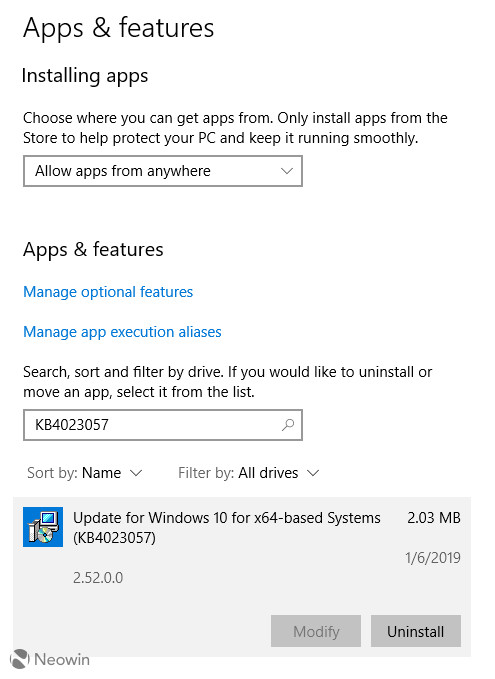
Task: Click the Installing apps heading
Action: [85, 76]
